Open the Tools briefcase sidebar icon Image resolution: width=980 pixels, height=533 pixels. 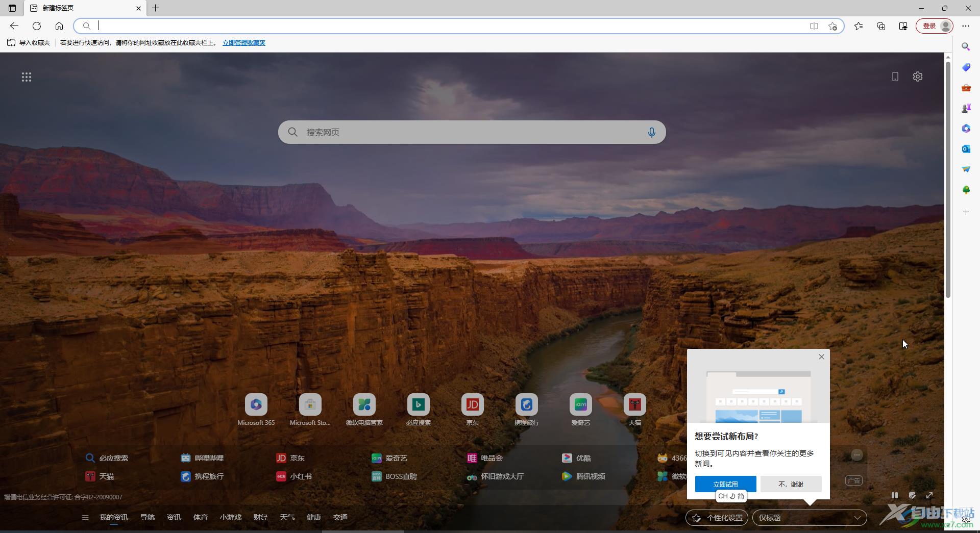coord(966,88)
